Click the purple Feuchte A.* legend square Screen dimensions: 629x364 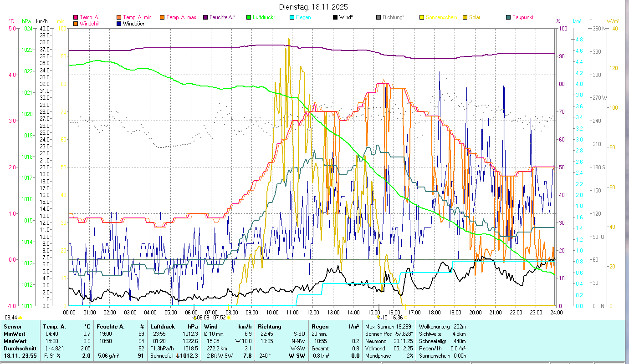[x=205, y=18]
